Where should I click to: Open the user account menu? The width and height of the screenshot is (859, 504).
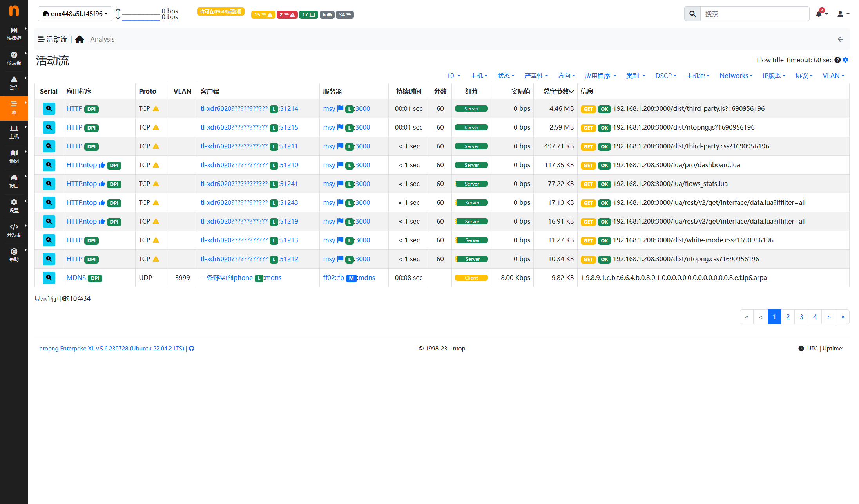pos(843,14)
